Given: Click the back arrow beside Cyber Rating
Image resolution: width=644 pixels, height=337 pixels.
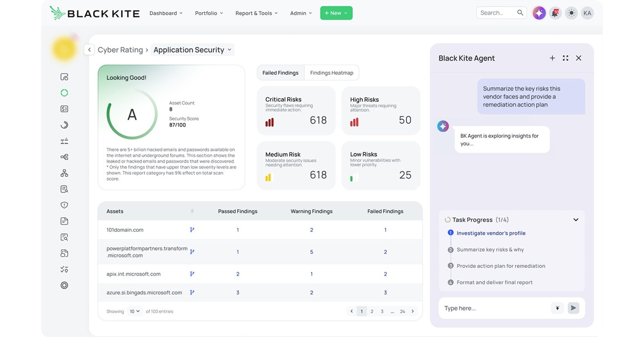Looking at the screenshot, I should [x=89, y=50].
